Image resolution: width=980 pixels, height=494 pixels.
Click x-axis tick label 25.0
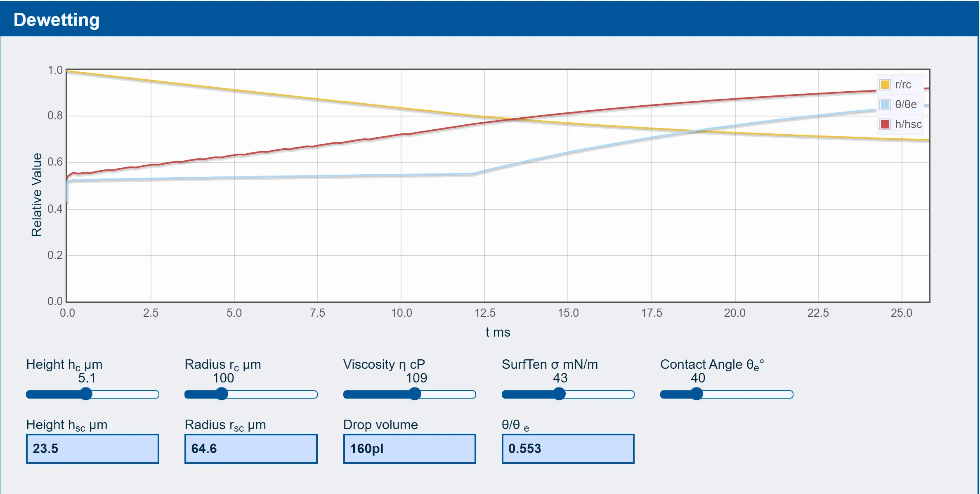(901, 313)
